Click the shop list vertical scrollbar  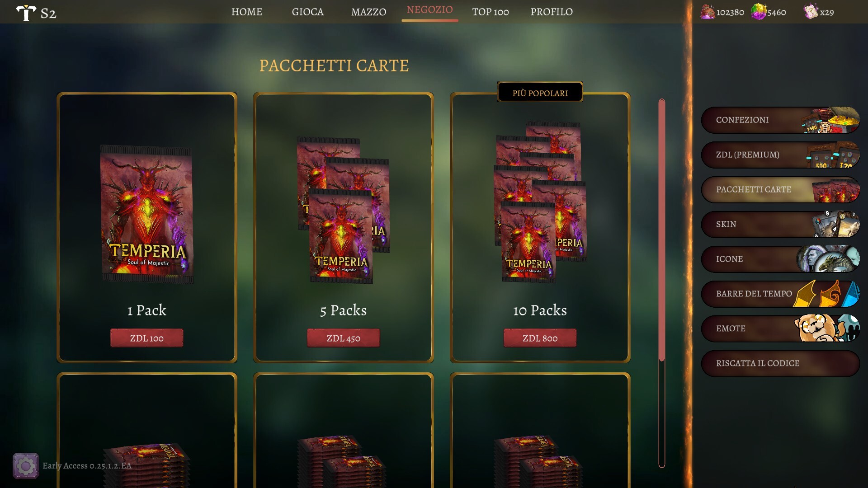[662, 283]
